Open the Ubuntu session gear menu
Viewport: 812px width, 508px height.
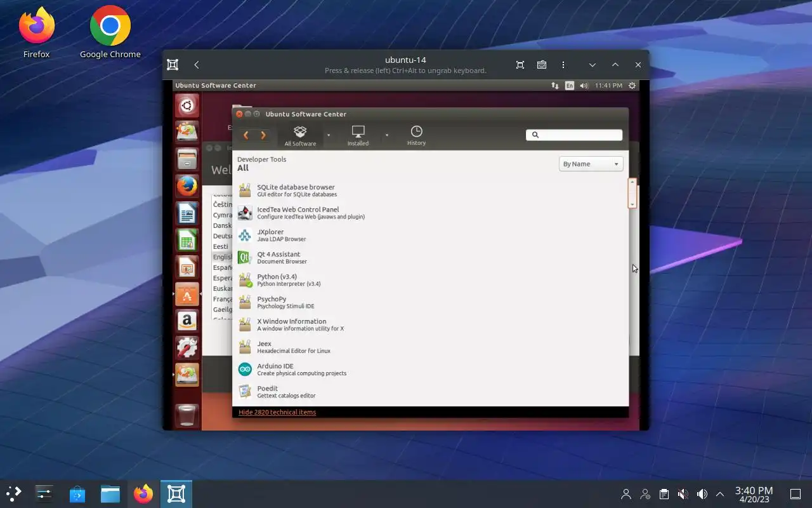tap(632, 85)
